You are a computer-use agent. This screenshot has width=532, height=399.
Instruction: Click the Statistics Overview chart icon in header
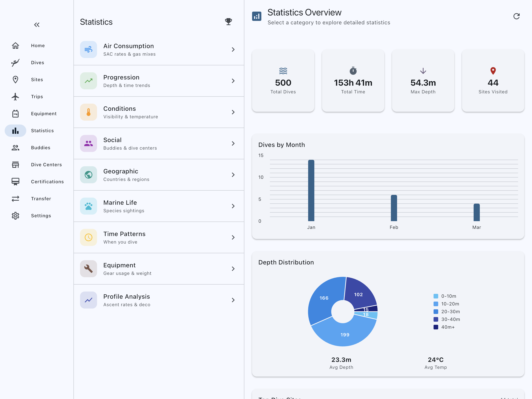point(257,16)
